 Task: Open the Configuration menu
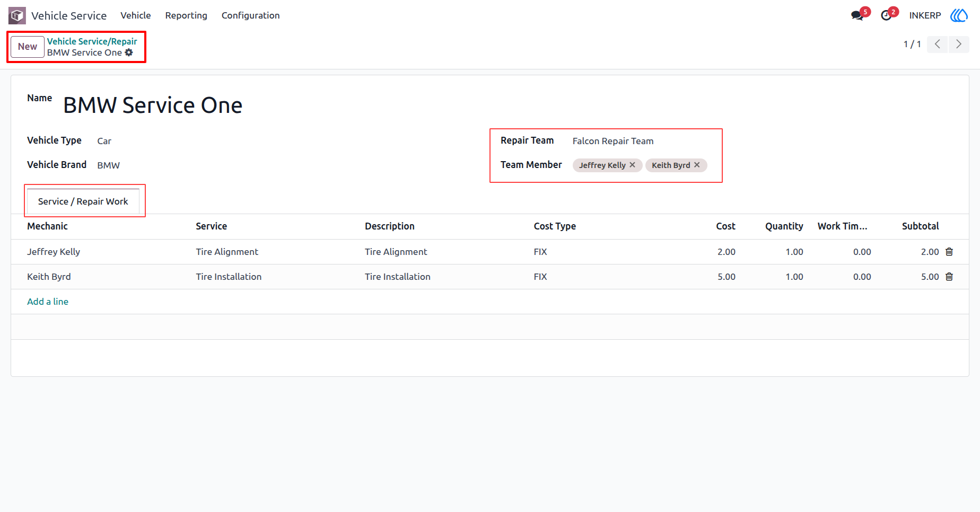point(250,15)
